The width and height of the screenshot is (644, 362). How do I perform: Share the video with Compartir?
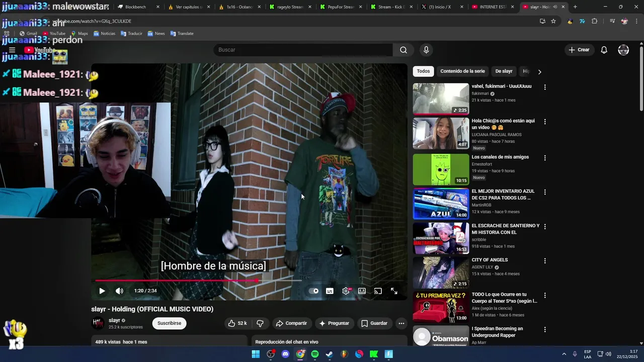pyautogui.click(x=291, y=323)
